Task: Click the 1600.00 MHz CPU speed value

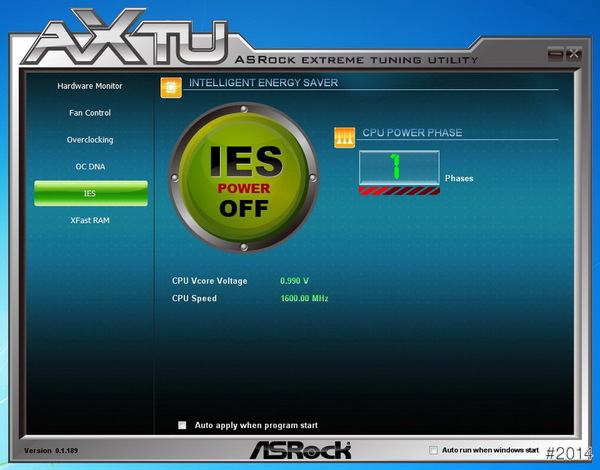Action: click(304, 298)
